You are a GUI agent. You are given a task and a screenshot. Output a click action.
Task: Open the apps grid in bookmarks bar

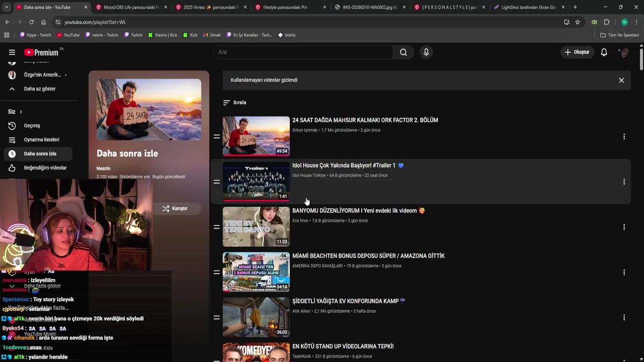coord(7,35)
